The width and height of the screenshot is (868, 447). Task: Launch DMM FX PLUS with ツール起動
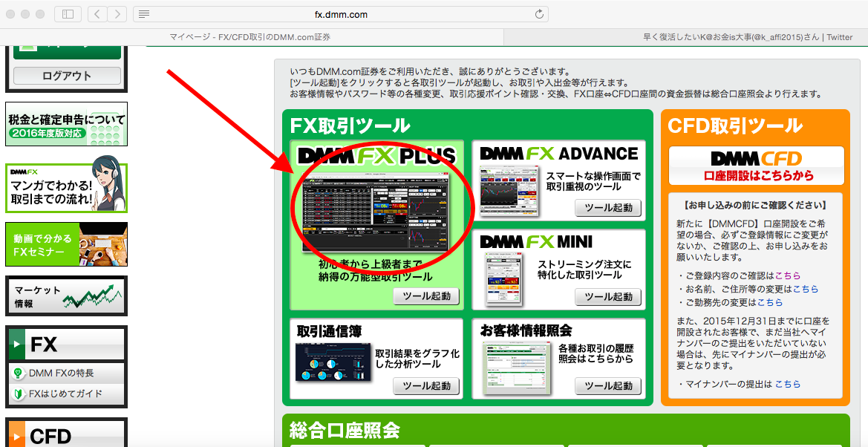tap(426, 296)
